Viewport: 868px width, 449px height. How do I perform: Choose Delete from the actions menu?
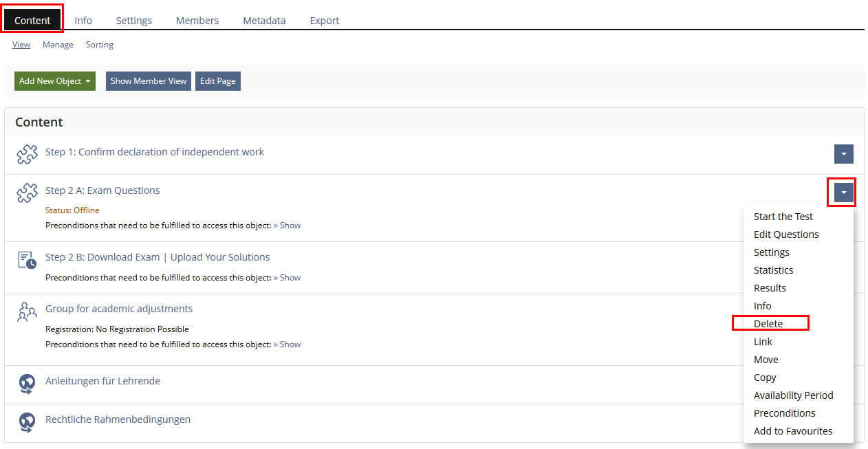[768, 324]
